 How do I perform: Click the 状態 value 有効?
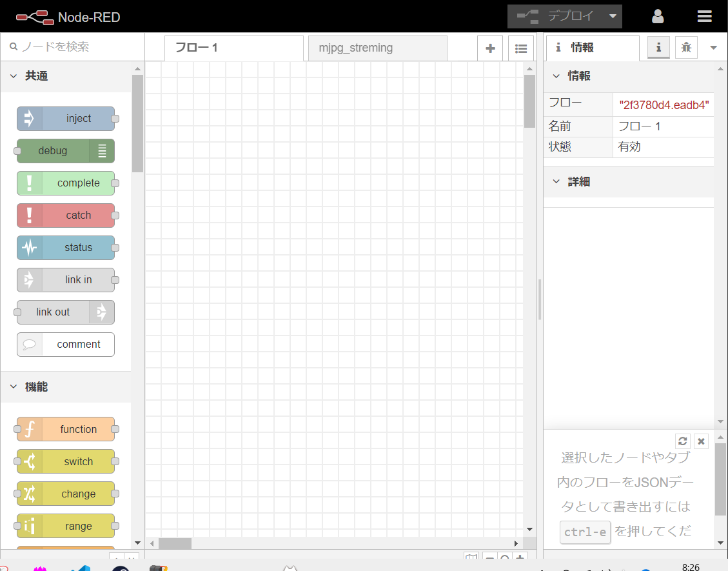pos(629,147)
